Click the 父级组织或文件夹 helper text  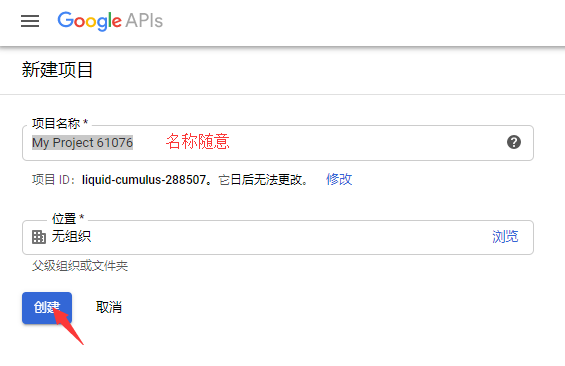coord(80,266)
